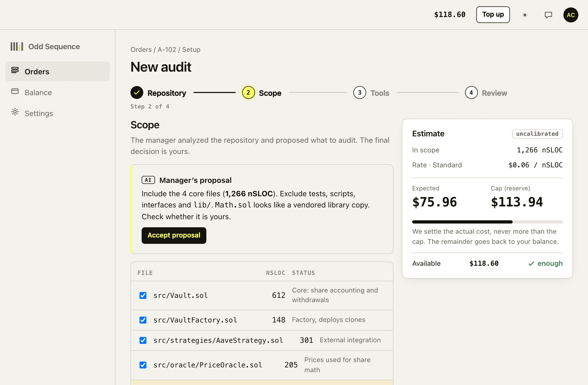This screenshot has height=385, width=588.
Task: Toggle the light/dark theme sun icon
Action: 525,15
